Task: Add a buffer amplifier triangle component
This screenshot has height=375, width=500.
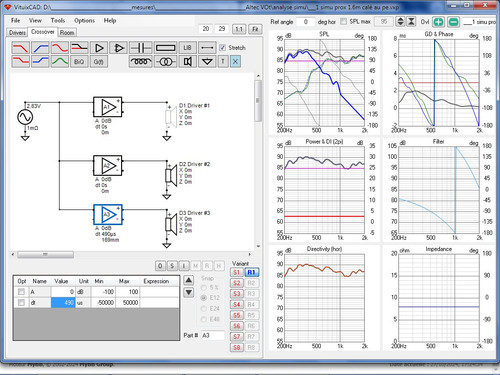Action: click(x=99, y=48)
